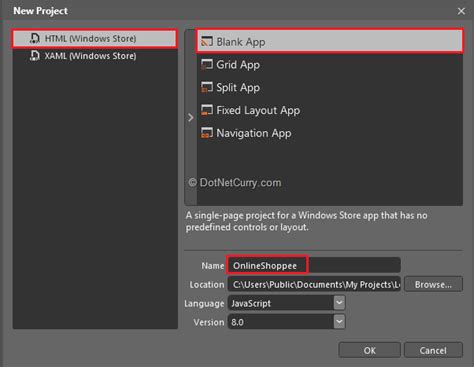Select the XAML (Windows Store) project type
The image size is (474, 367).
pos(95,56)
